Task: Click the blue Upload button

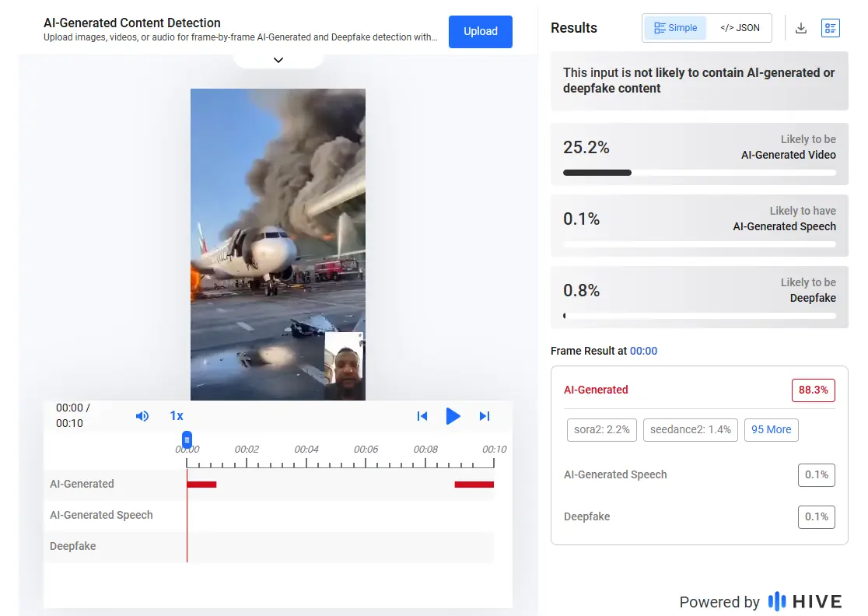Action: [x=480, y=32]
